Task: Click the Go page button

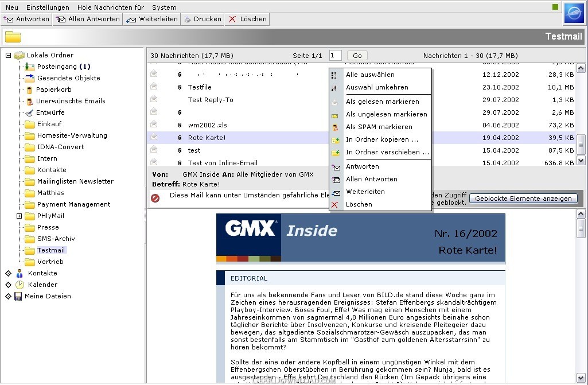Action: 357,56
